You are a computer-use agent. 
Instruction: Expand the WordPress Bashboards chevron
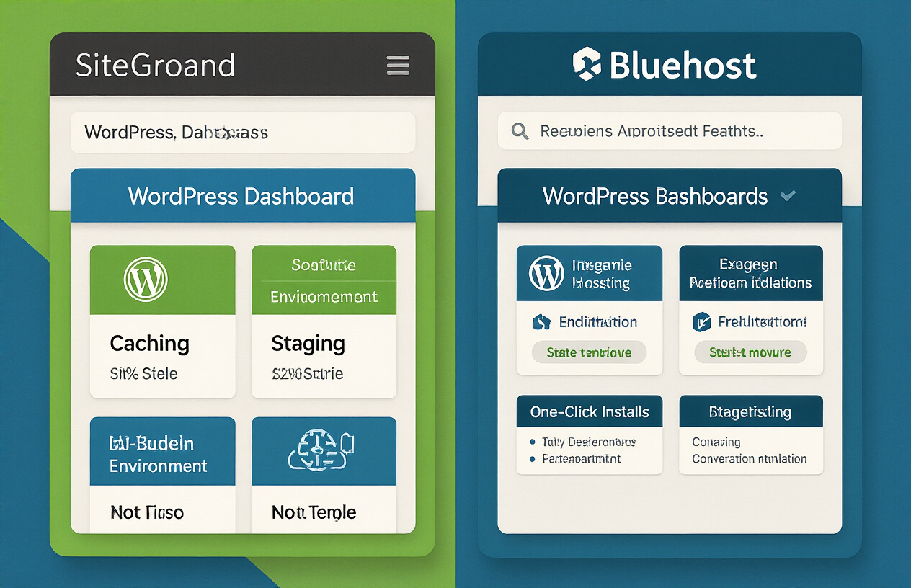(x=788, y=195)
